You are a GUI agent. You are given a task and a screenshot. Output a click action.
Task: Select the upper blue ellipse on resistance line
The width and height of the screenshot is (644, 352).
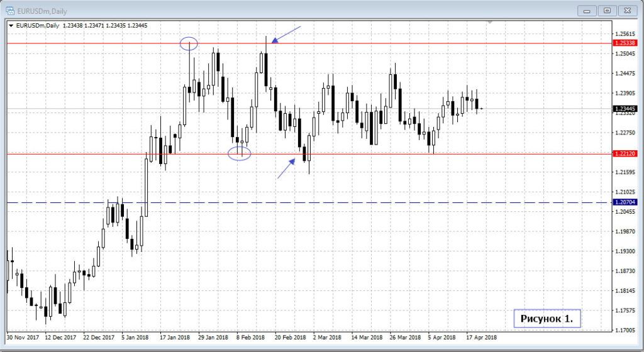coord(189,43)
